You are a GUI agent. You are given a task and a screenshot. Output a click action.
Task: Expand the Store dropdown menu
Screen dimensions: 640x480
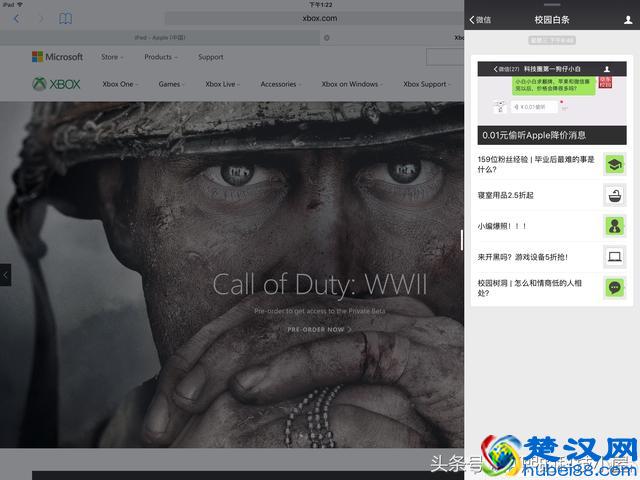[112, 57]
